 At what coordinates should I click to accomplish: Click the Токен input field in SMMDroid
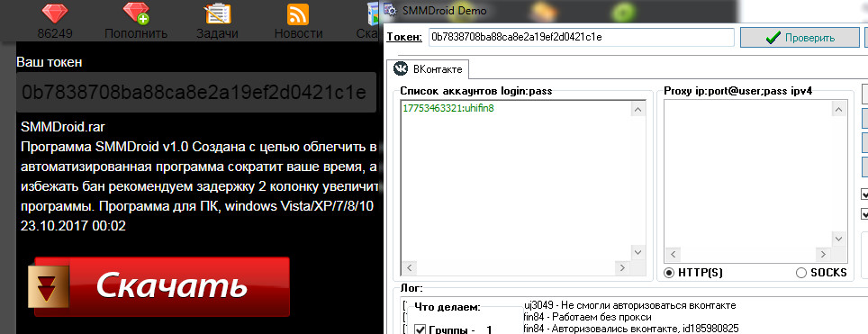(581, 38)
